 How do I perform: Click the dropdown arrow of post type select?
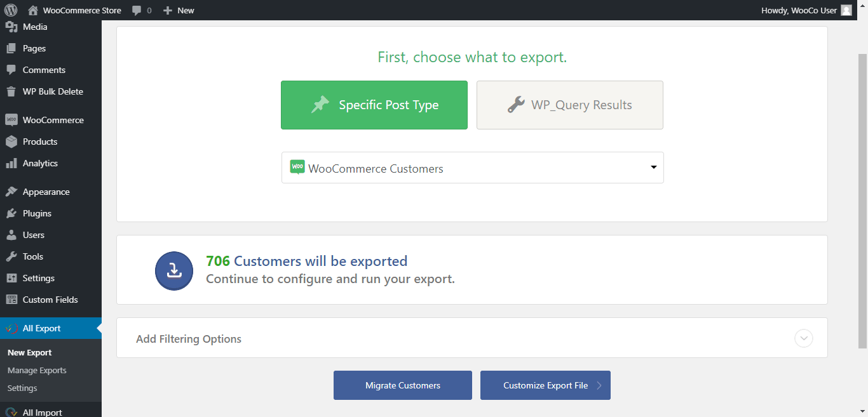pos(653,168)
